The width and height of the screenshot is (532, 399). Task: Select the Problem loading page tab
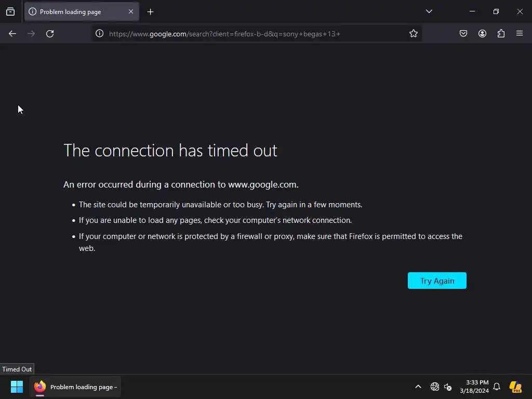click(x=82, y=12)
